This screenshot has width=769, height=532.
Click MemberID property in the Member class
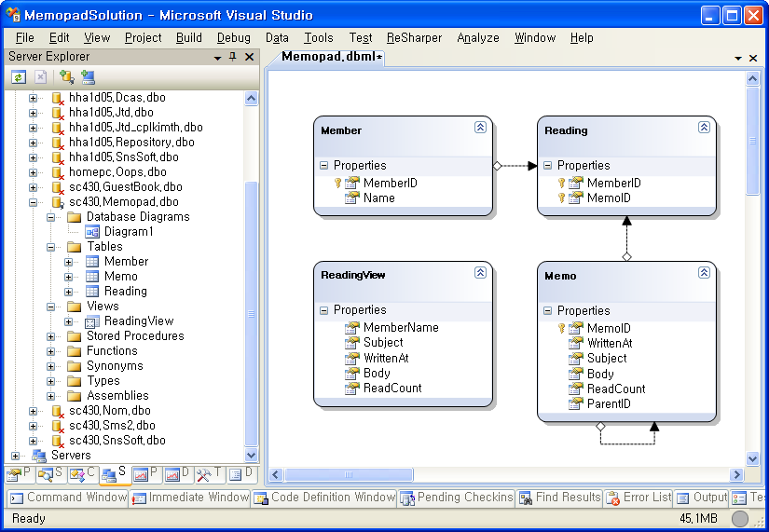tap(390, 183)
